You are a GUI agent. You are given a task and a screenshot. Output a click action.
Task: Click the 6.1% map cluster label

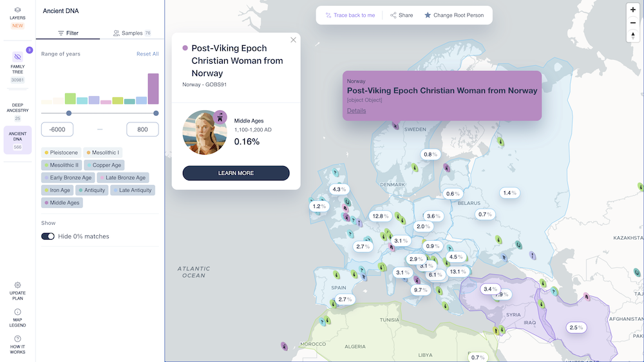(x=435, y=275)
